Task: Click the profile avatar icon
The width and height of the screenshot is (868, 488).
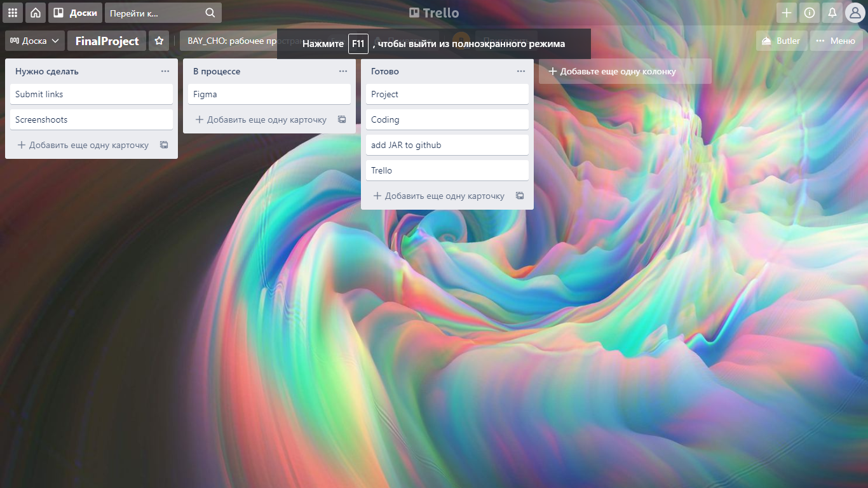Action: pos(855,12)
